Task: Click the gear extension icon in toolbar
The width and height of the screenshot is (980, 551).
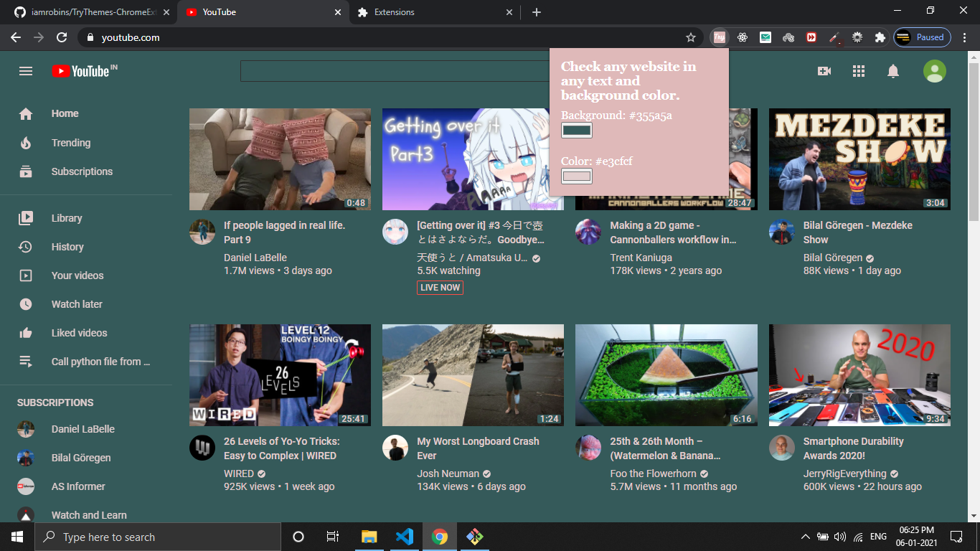Action: 857,37
